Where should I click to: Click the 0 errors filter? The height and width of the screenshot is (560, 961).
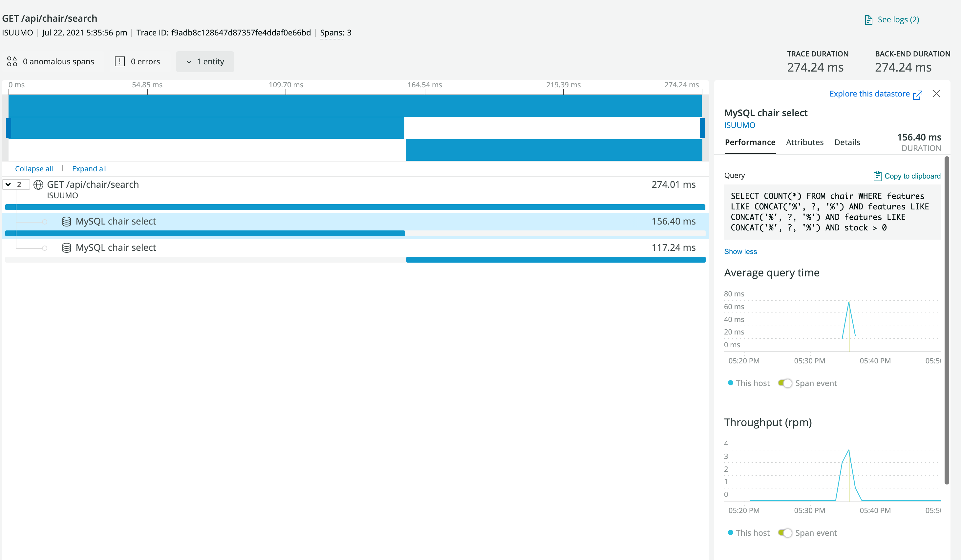[137, 62]
